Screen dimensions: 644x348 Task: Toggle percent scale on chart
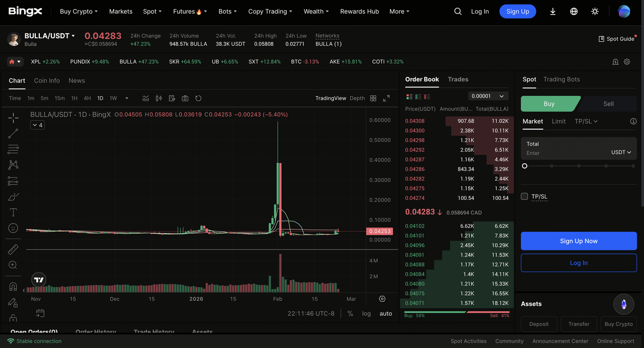(350, 313)
